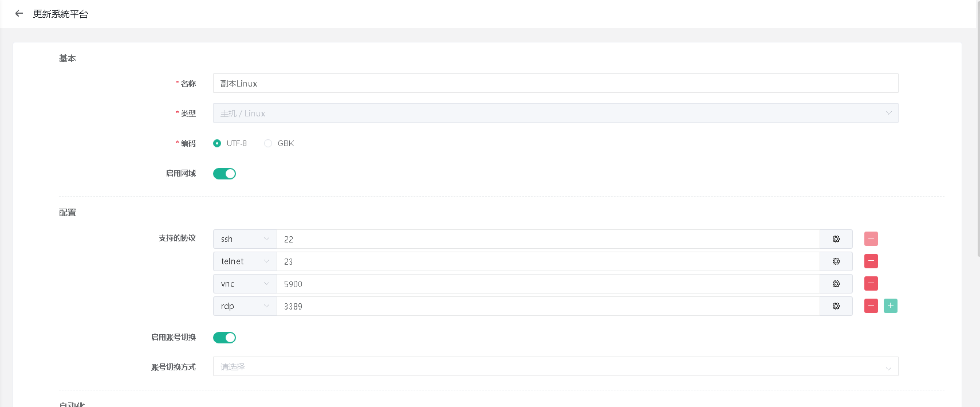Open settings gear for telnet protocol
The height and width of the screenshot is (407, 980).
(x=836, y=261)
